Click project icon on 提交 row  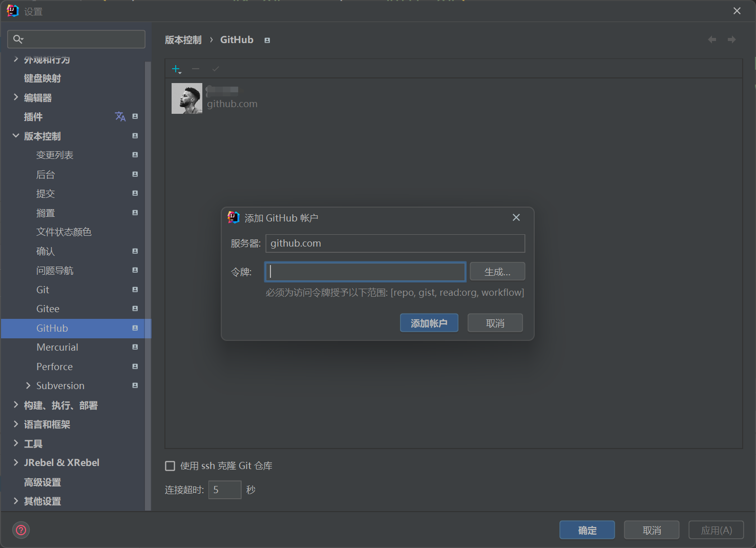tap(135, 193)
